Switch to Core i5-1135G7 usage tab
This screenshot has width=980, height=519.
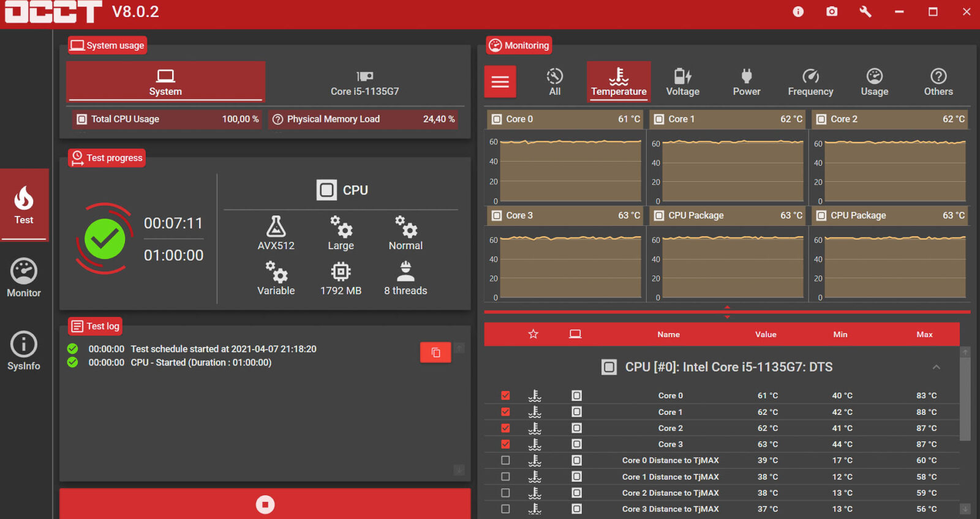tap(365, 83)
